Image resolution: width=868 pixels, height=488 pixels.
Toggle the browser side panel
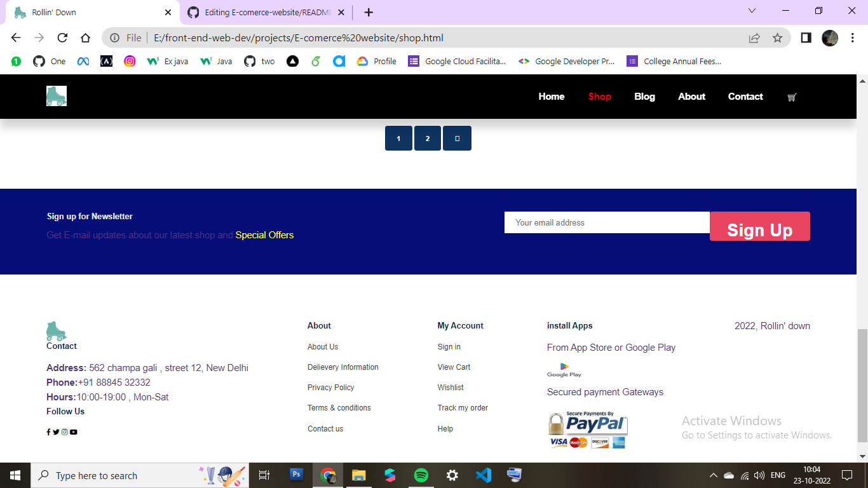click(806, 38)
